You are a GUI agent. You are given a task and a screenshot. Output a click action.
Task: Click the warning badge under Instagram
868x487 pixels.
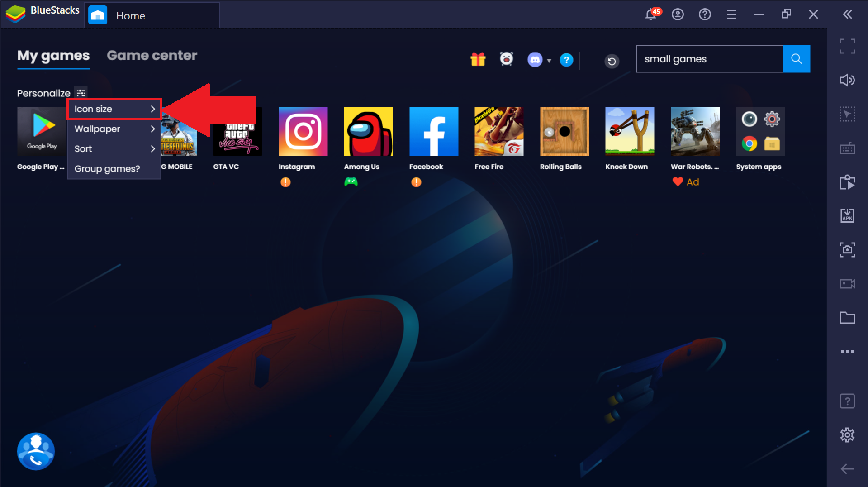[285, 182]
